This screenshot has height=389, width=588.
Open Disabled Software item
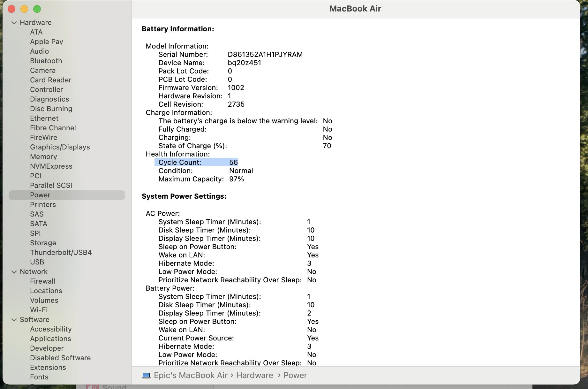pos(60,358)
